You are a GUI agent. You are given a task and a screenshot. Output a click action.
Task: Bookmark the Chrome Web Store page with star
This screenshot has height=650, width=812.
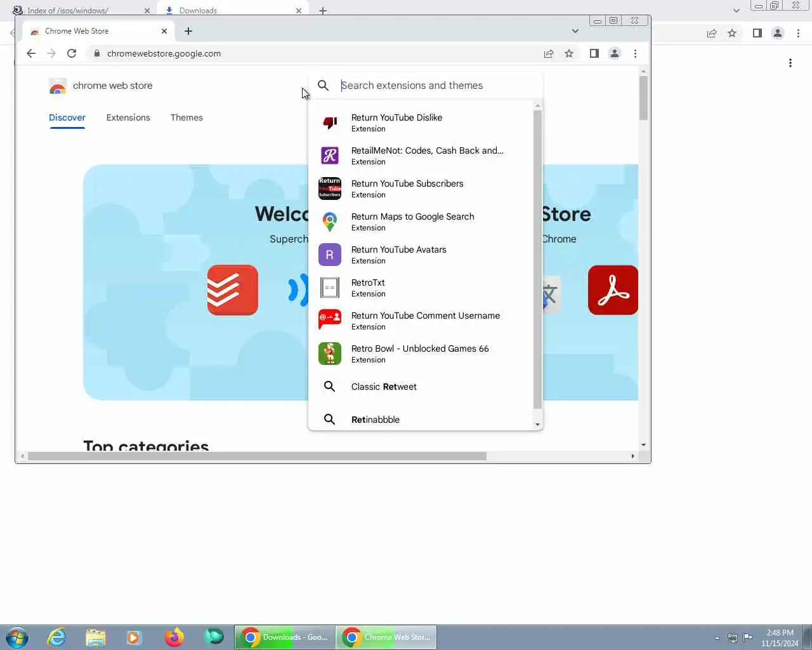point(569,53)
